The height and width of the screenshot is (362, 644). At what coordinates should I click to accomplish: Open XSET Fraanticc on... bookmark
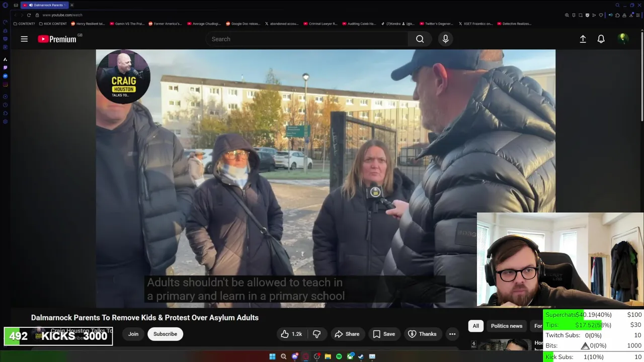click(475, 24)
